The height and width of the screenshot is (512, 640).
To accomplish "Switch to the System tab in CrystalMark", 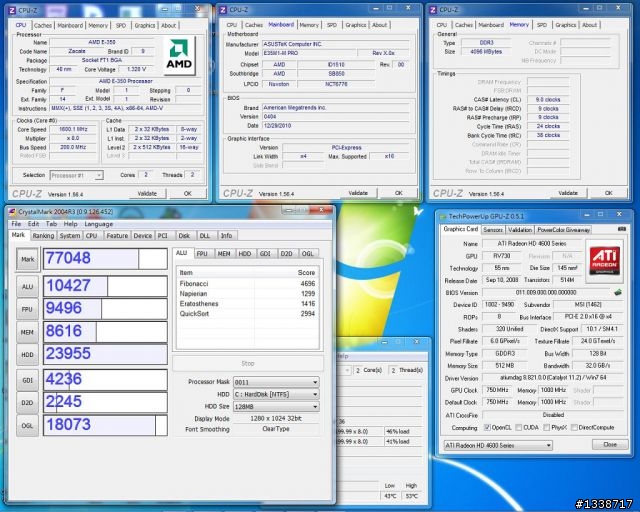I will point(69,236).
